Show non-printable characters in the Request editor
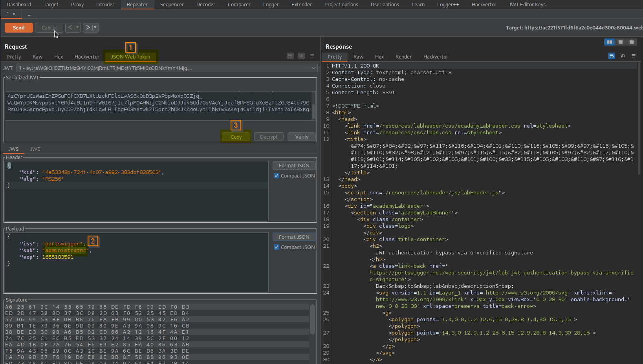 (301, 56)
